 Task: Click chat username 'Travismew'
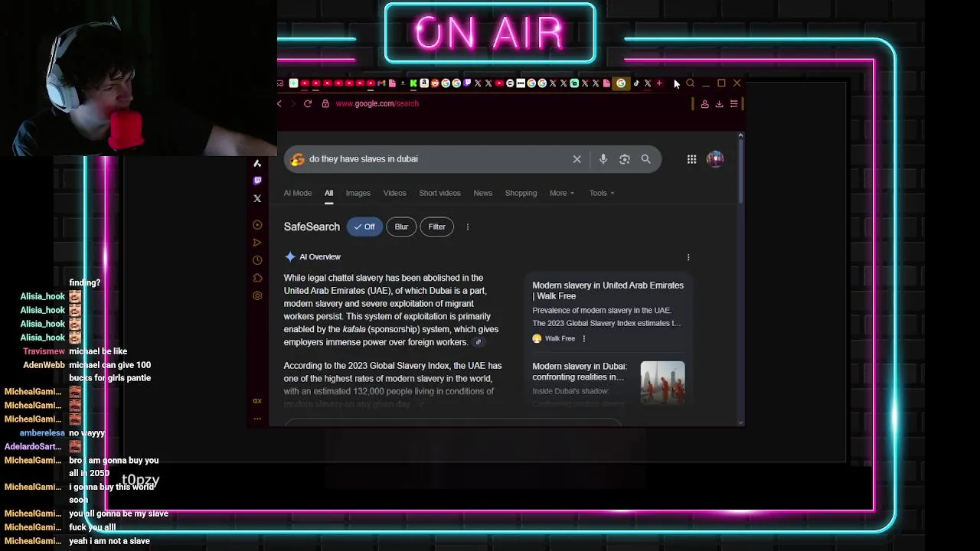click(44, 351)
